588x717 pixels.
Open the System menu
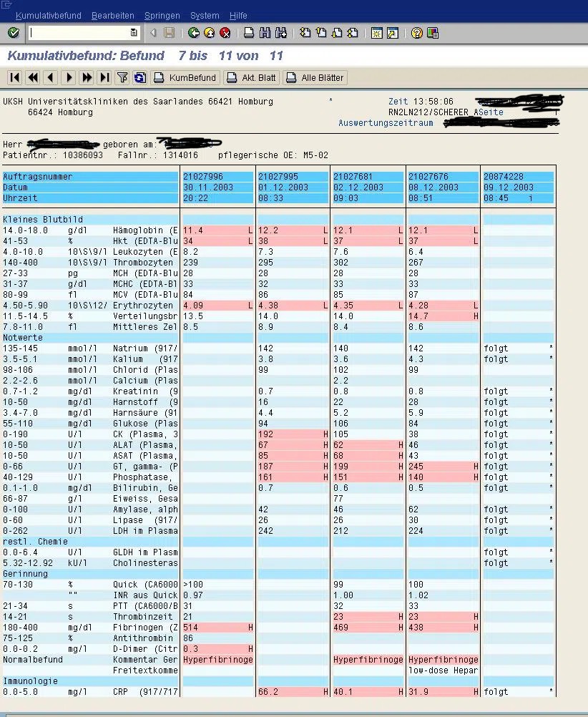(205, 16)
